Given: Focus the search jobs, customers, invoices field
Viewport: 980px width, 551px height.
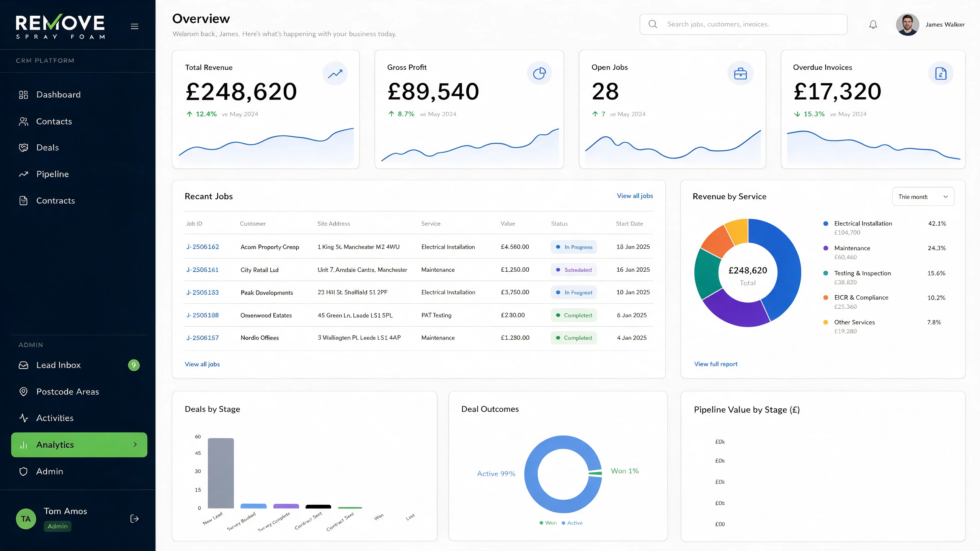Looking at the screenshot, I should [743, 24].
